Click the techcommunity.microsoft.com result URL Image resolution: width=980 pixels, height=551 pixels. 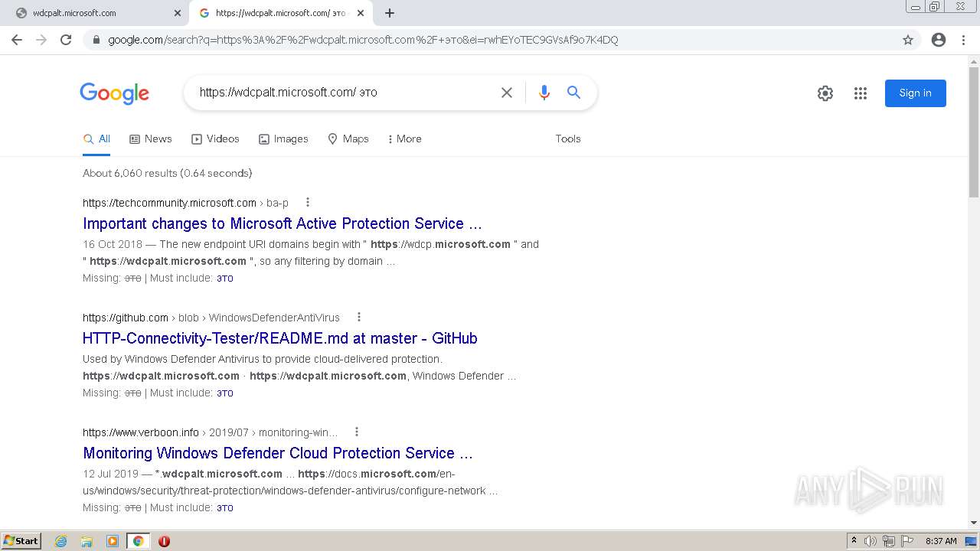(x=169, y=203)
